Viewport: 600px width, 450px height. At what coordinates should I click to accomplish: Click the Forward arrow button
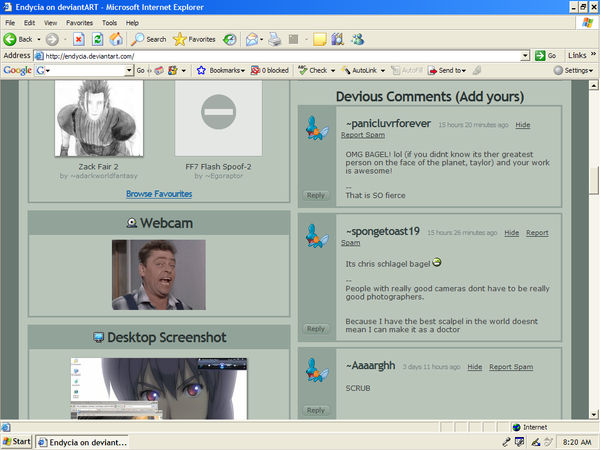(52, 39)
